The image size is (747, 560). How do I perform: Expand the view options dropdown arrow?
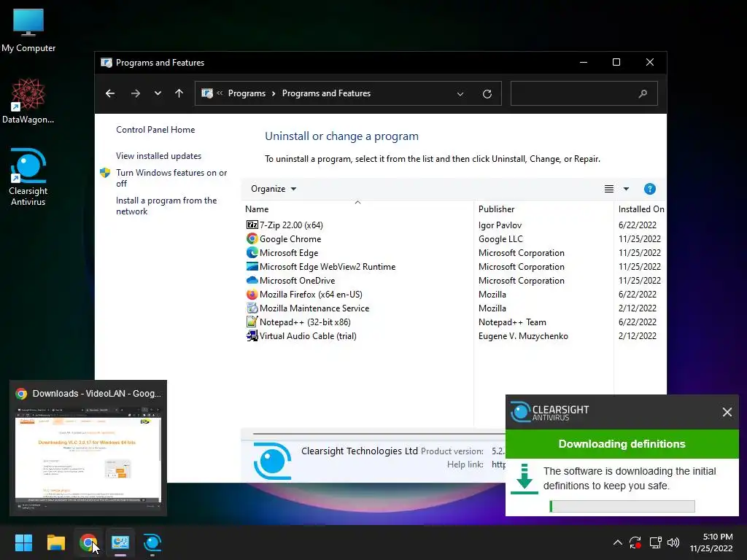[x=626, y=189]
